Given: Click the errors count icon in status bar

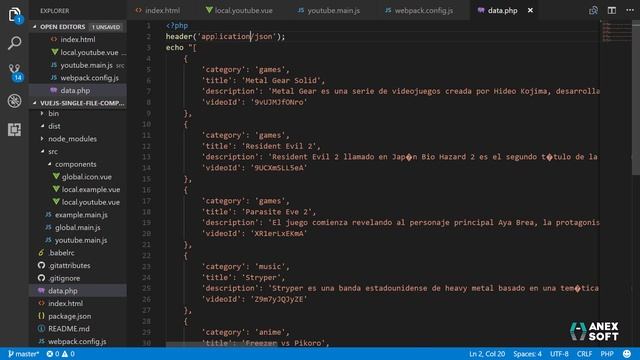Looking at the screenshot, I should tap(53, 353).
